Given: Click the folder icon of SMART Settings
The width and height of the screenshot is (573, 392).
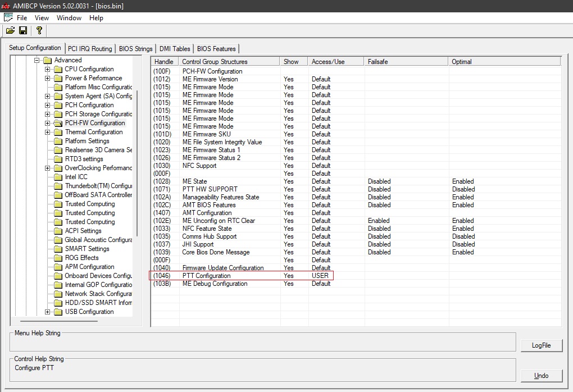Looking at the screenshot, I should point(58,249).
